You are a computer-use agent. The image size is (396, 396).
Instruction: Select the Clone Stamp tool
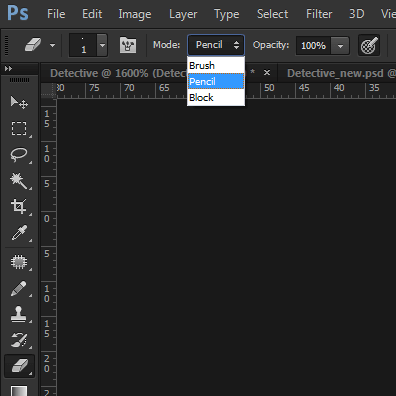[19, 314]
